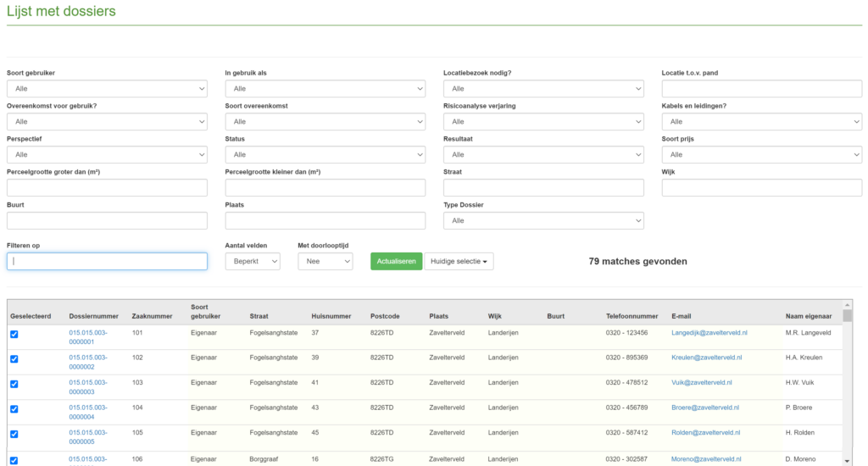This screenshot has height=466, width=868.
Task: Open the Huidige selectie menu button
Action: [459, 261]
